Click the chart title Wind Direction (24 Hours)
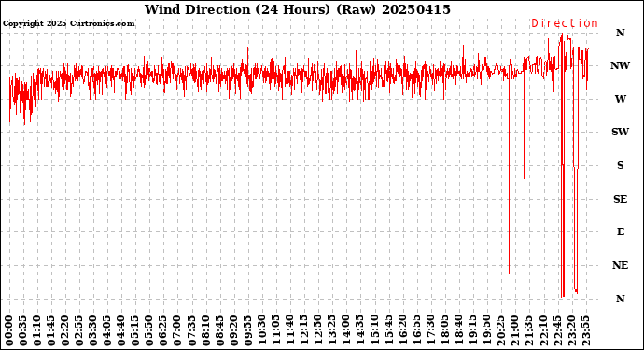644x350 pixels. 237,9
